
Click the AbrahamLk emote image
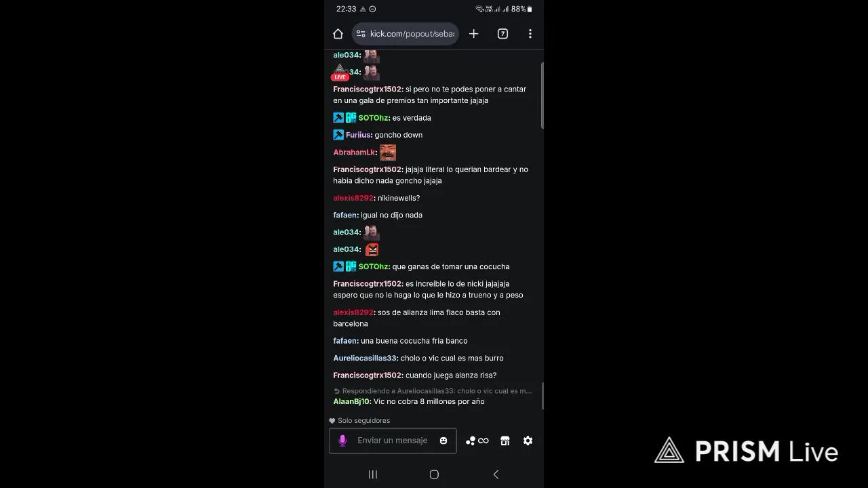click(388, 152)
